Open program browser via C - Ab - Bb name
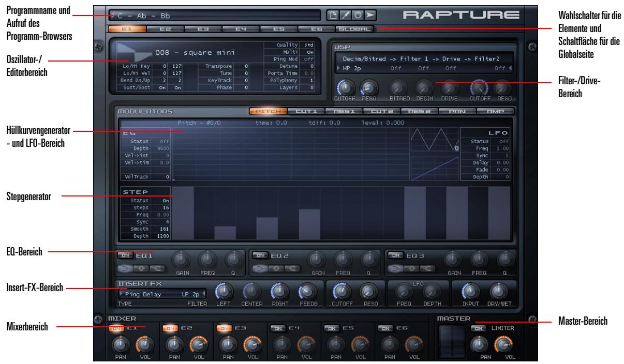This screenshot has height=364, width=624. 214,16
